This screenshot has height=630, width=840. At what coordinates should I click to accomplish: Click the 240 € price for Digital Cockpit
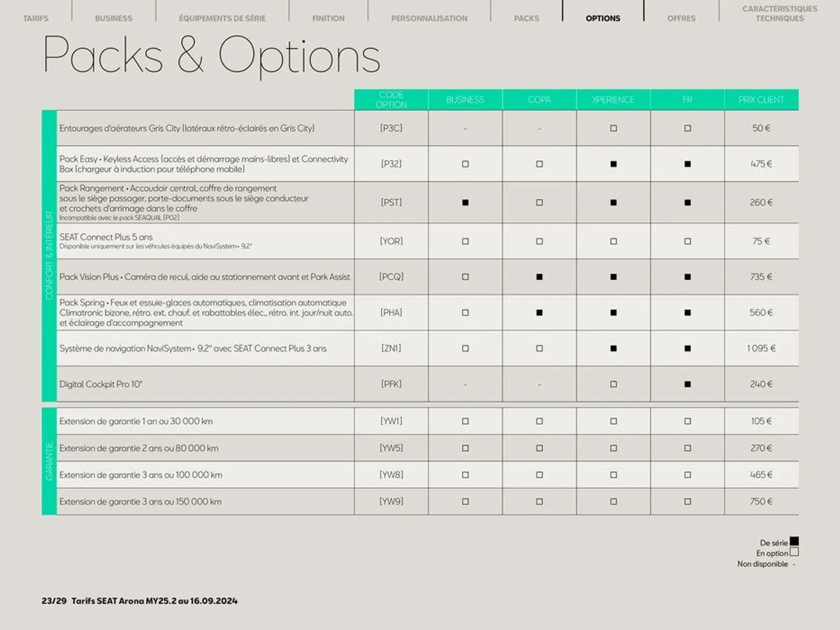[761, 384]
